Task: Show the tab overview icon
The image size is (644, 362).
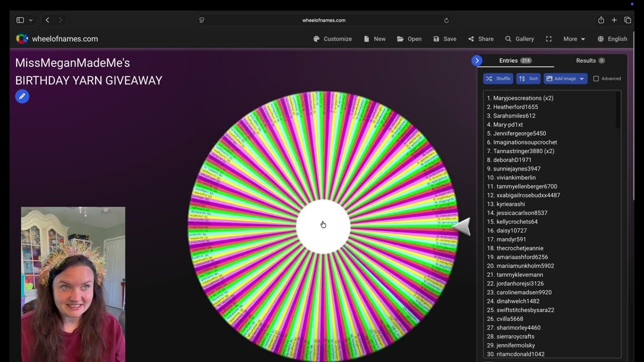Action: pos(627,20)
